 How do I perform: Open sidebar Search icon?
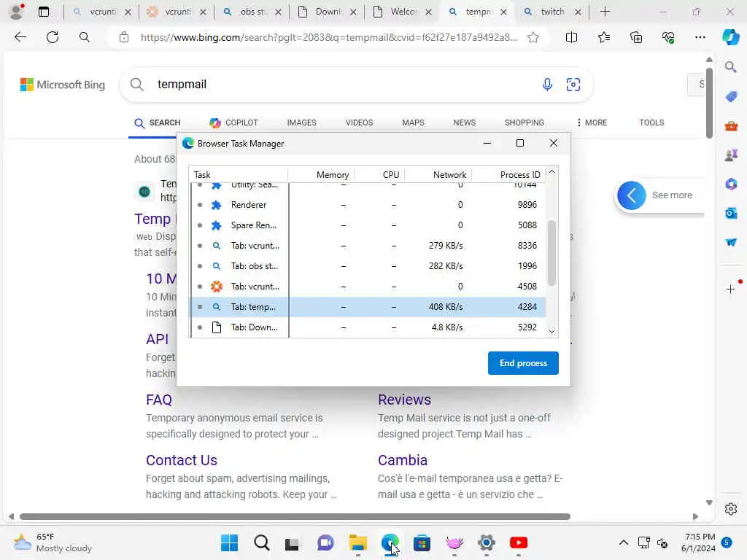[x=731, y=67]
